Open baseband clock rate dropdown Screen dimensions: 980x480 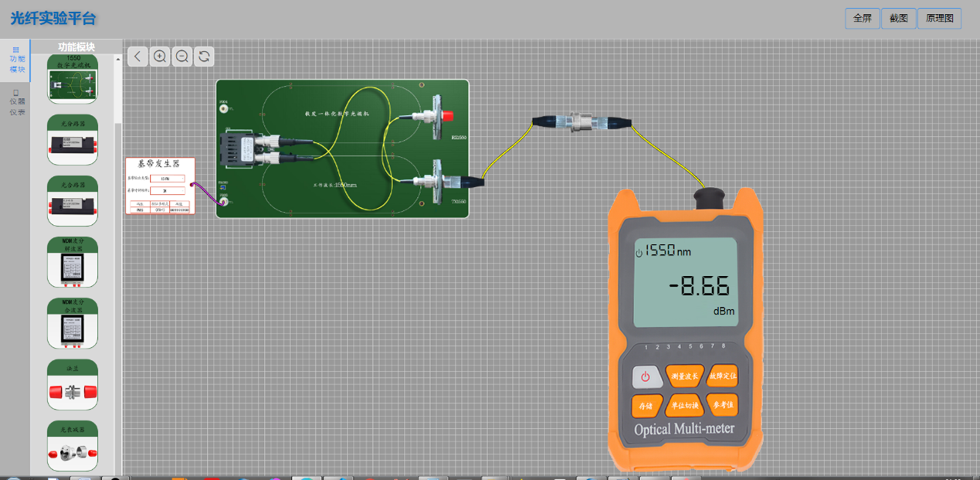pyautogui.click(x=167, y=189)
